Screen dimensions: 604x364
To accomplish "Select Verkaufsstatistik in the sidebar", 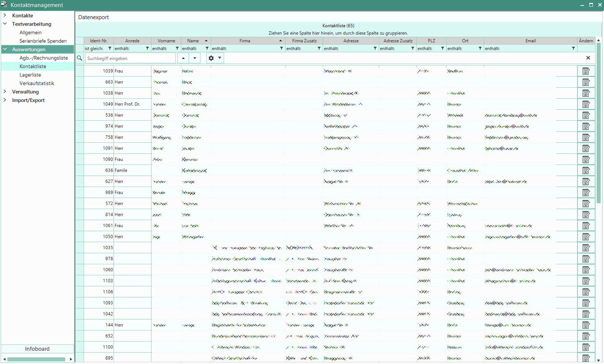I will (37, 83).
